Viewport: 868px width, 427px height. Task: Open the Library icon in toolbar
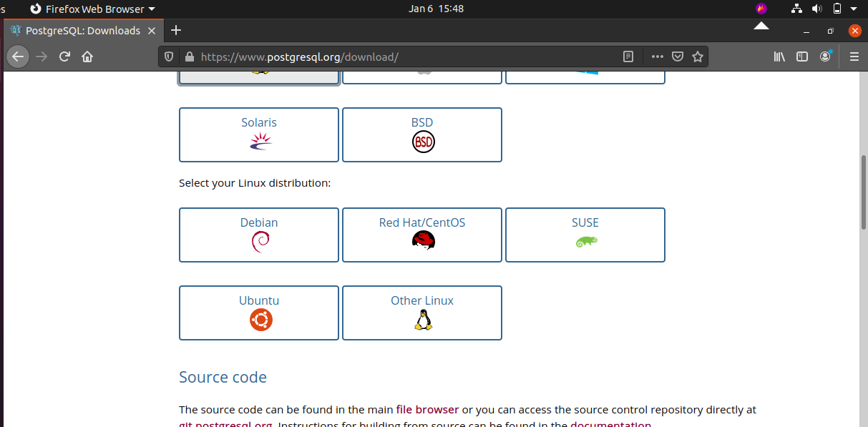pyautogui.click(x=779, y=57)
